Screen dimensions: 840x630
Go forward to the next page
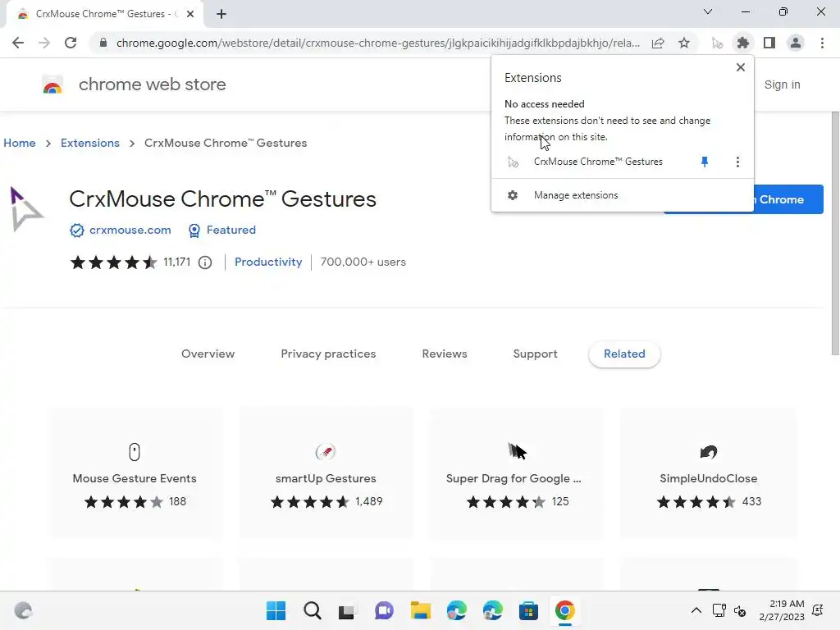(x=44, y=43)
